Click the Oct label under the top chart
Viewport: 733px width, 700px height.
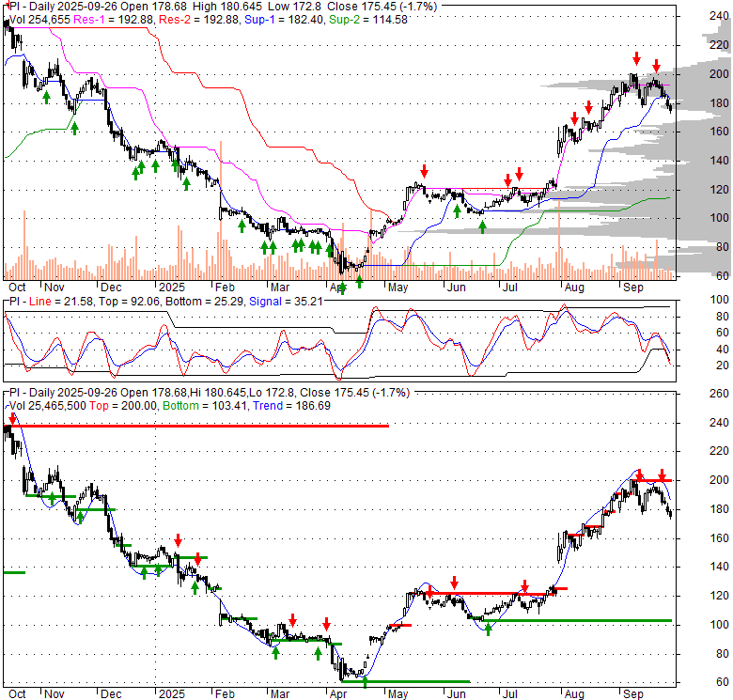coord(17,288)
